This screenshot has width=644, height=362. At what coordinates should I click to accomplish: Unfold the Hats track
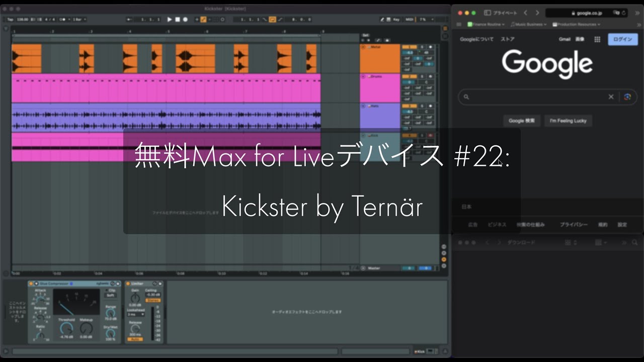click(363, 106)
